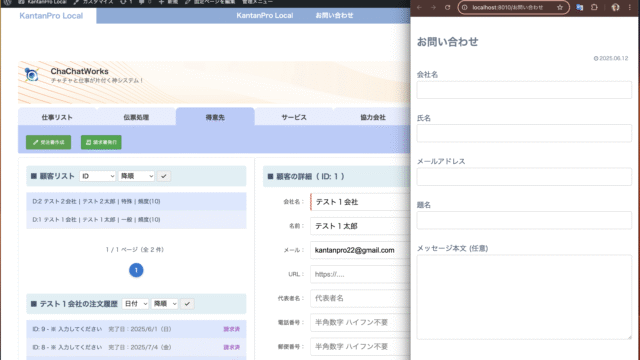Focus the 会社名 field in the contact form

click(x=524, y=90)
